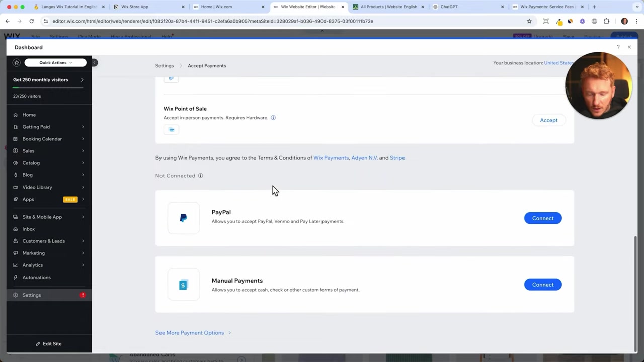Click the Wix Point of Sale card icon
644x362 pixels.
171,130
